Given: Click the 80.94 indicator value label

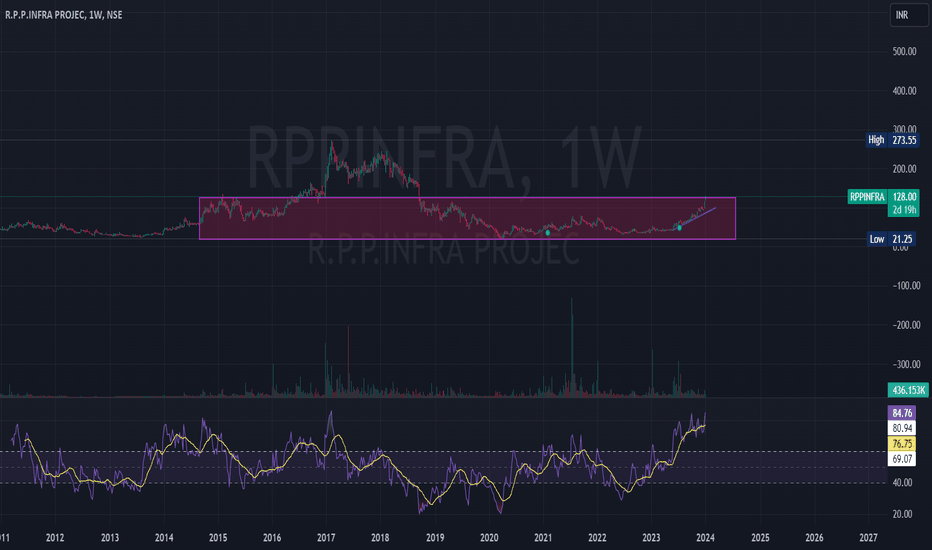Looking at the screenshot, I should pyautogui.click(x=902, y=428).
